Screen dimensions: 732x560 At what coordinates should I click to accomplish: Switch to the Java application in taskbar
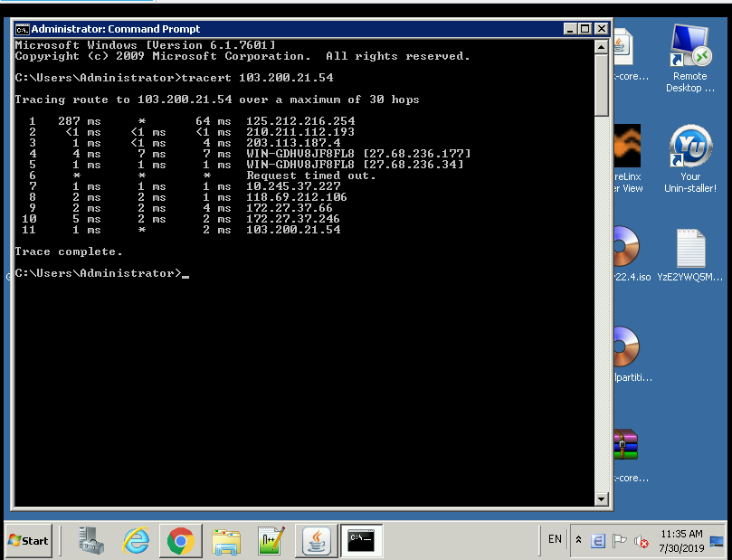pos(317,540)
